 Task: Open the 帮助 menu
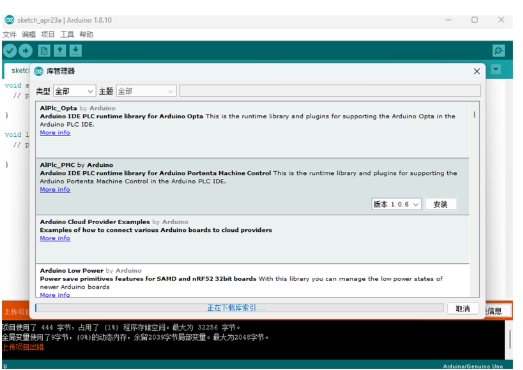click(x=86, y=34)
